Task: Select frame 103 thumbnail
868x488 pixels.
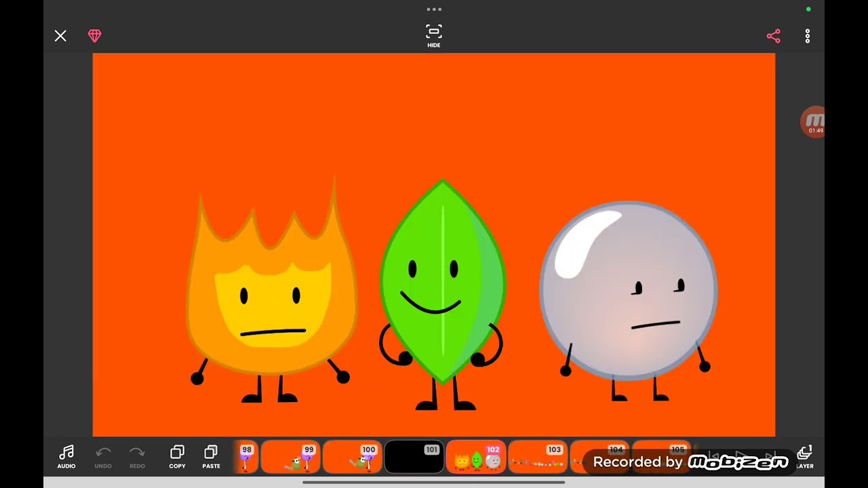Action: [537, 457]
